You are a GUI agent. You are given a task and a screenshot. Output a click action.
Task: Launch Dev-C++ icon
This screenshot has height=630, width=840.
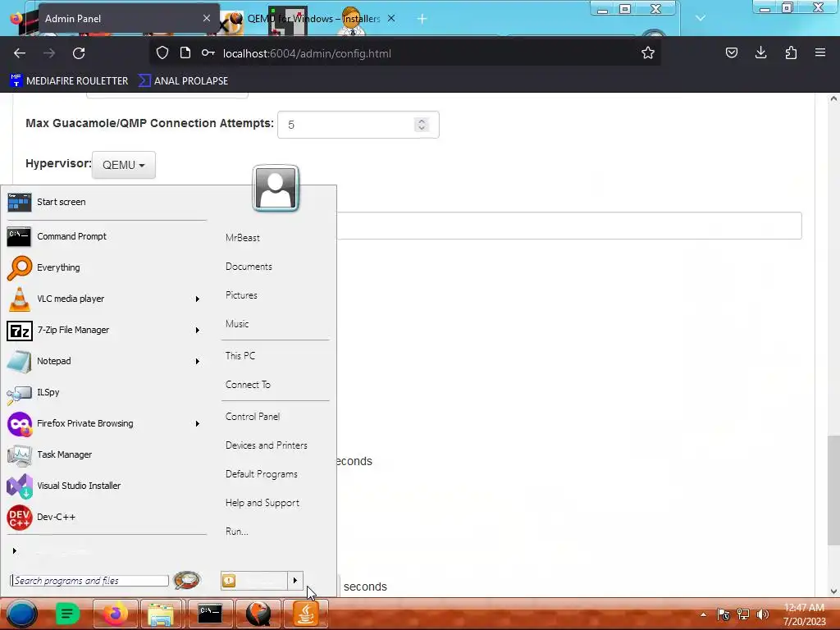[x=20, y=518]
